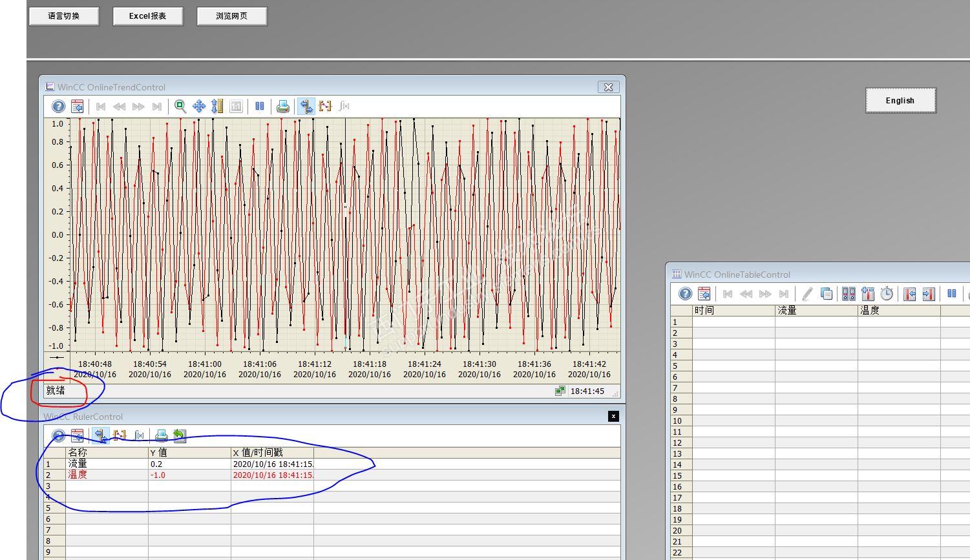Click the 0.2 Y value cell

(x=189, y=464)
